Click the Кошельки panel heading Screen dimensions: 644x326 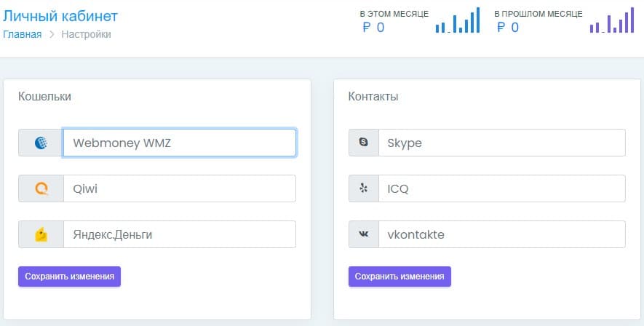click(x=45, y=97)
